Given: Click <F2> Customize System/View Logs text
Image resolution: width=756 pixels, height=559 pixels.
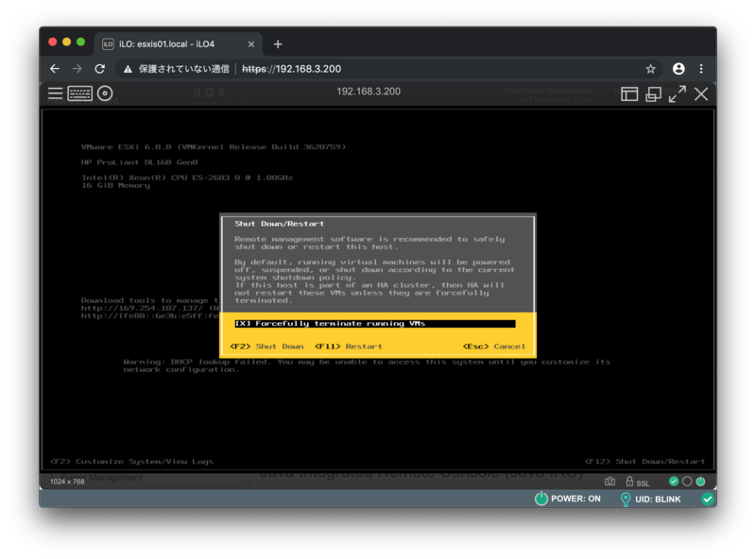Looking at the screenshot, I should coord(131,462).
